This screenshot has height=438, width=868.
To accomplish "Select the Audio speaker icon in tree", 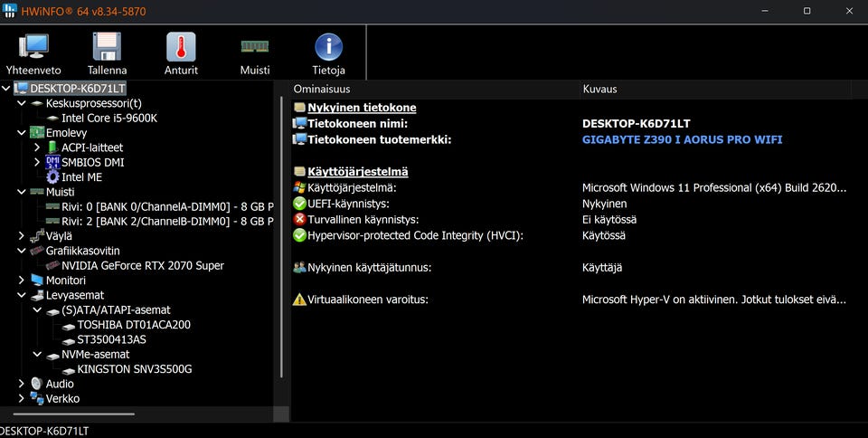I will point(36,384).
